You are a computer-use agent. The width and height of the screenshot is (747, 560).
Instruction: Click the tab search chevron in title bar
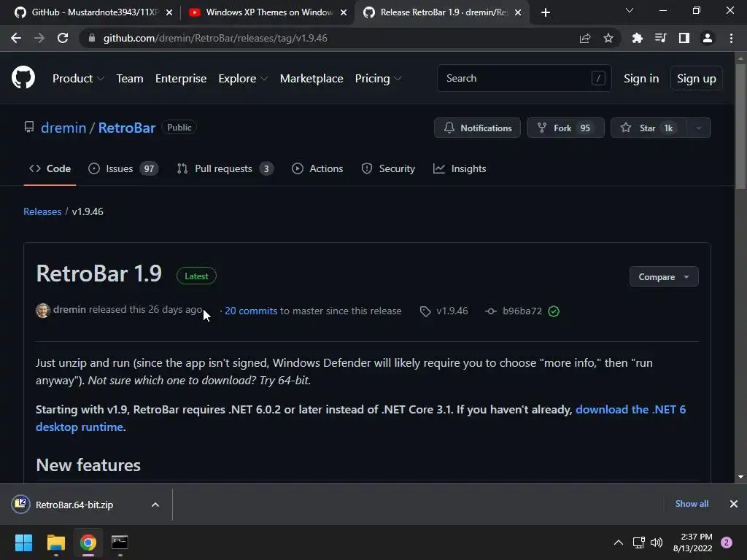coord(630,10)
